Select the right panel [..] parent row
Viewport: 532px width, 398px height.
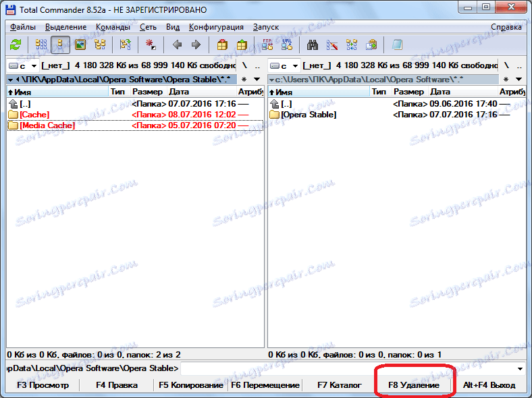click(396, 104)
